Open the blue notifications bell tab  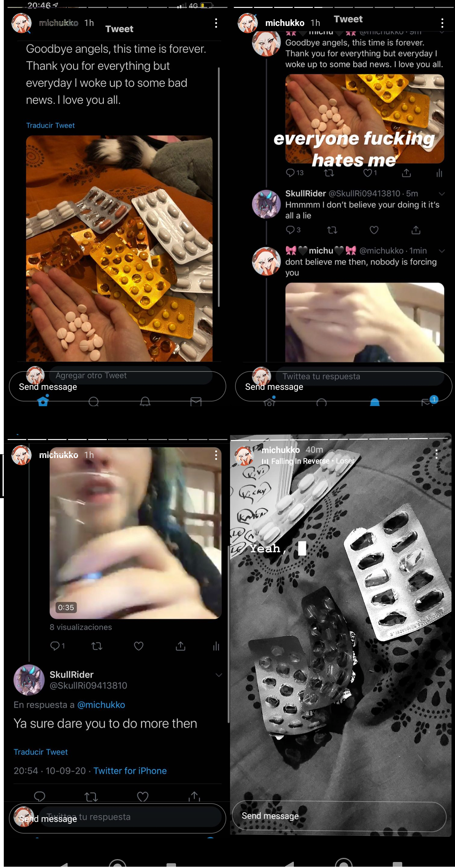coord(374,402)
